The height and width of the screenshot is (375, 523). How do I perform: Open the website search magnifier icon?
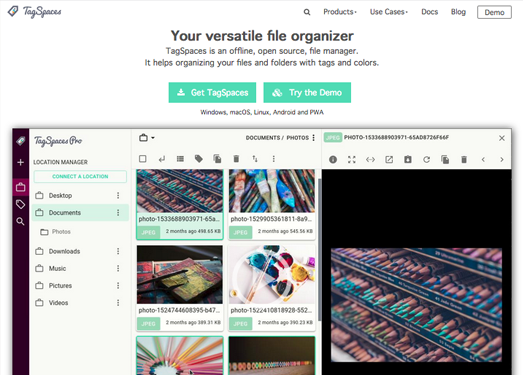pos(307,12)
